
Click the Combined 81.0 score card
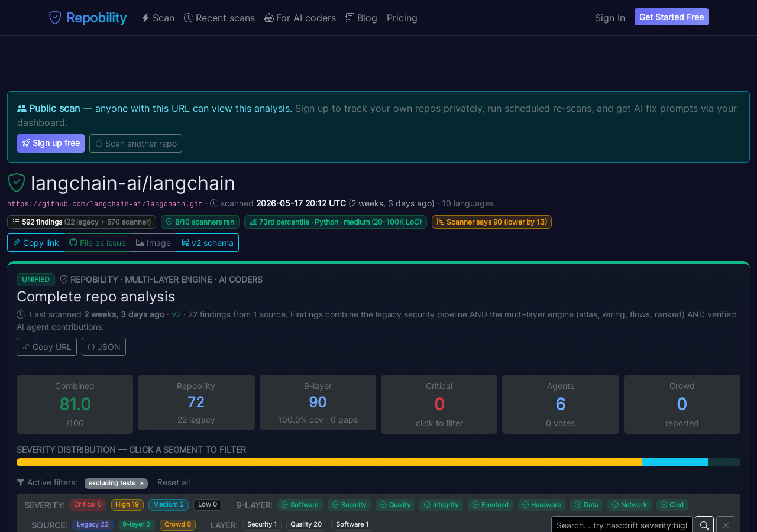pyautogui.click(x=75, y=404)
